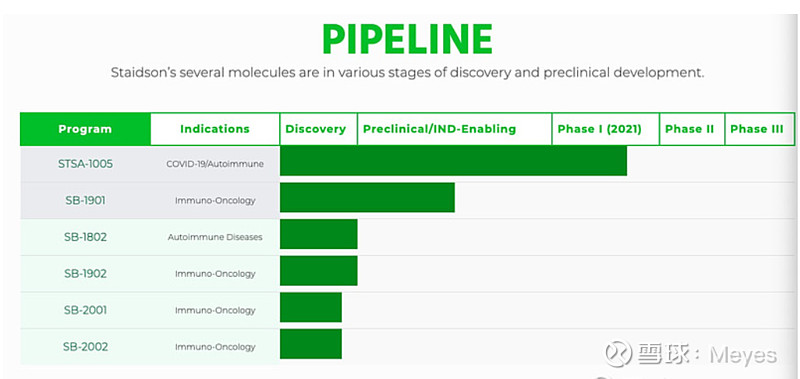Click the Autoimmune Diseases indication text
The height and width of the screenshot is (379, 800).
[x=215, y=237]
